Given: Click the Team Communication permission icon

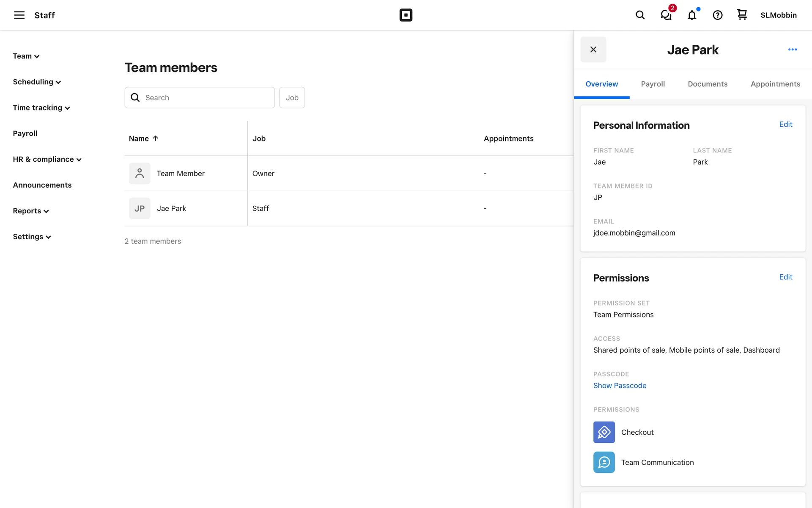Looking at the screenshot, I should tap(604, 462).
